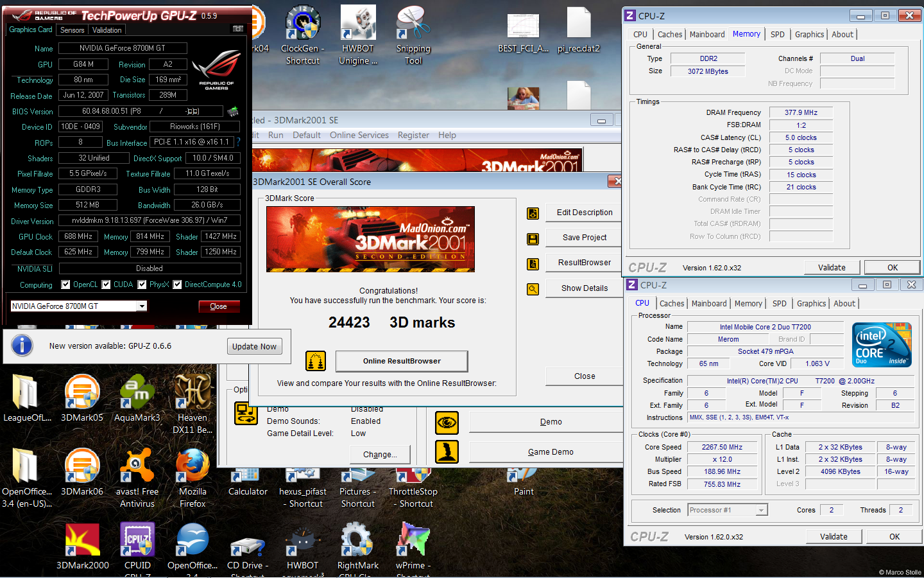Image resolution: width=924 pixels, height=578 pixels.
Task: Launch the Snipping Tool desktop icon
Action: tap(413, 23)
